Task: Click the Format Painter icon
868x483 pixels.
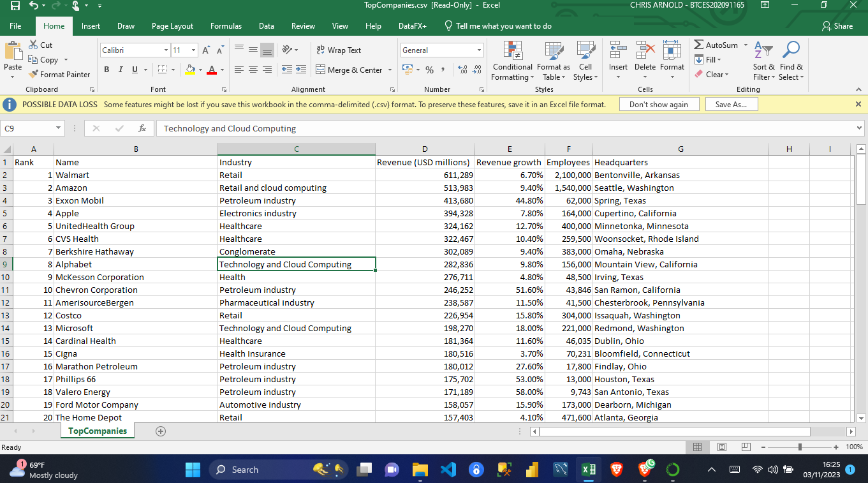Action: coord(34,75)
